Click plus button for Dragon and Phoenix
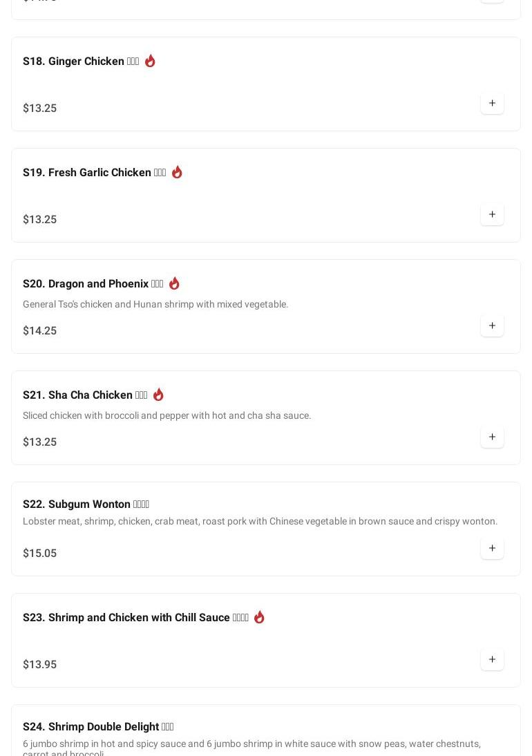532x756 pixels. coord(492,326)
